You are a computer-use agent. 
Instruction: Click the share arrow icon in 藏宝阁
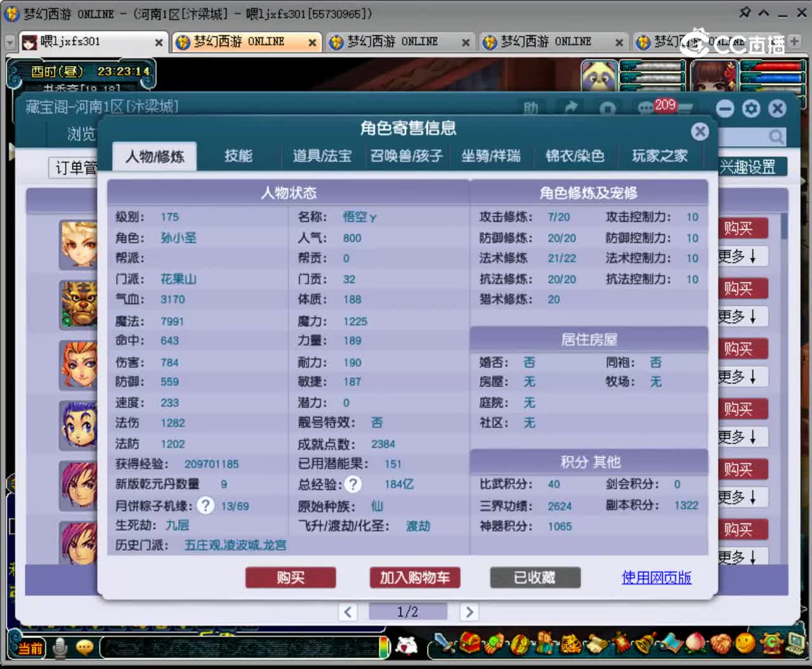click(571, 109)
